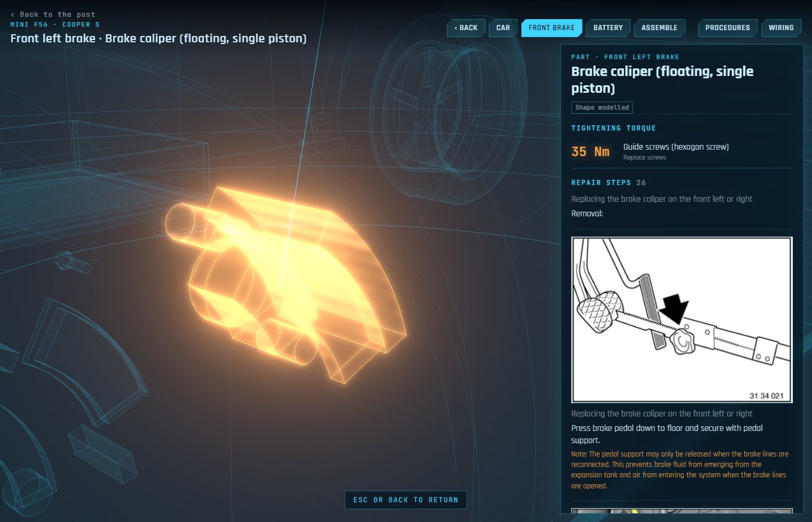Select 'Press brake pedal down to floor' instruction
The image size is (812, 522).
[667, 434]
